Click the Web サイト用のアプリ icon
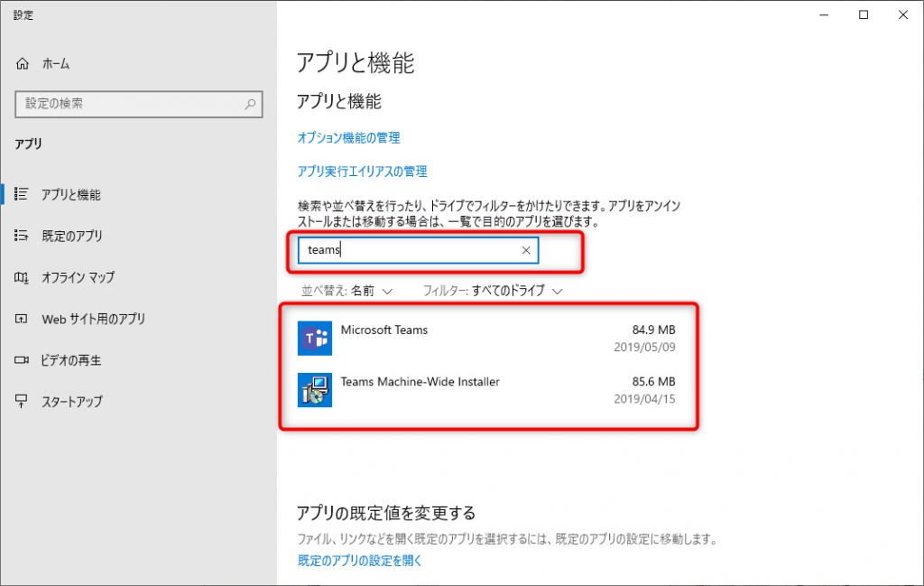Screen dimensions: 924x586 23,319
